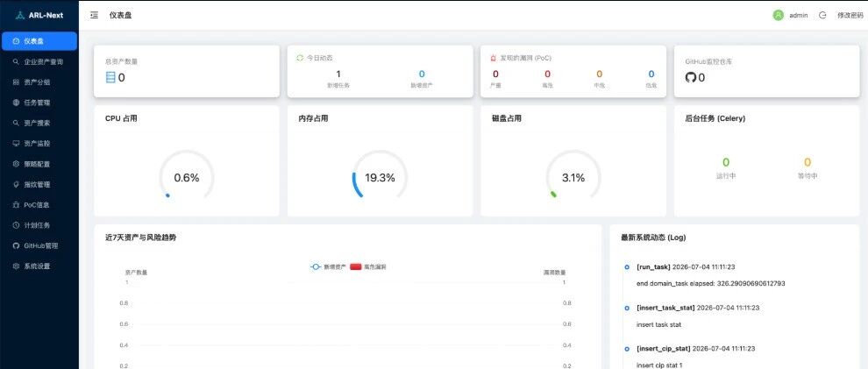Click the ARL-Next title text

coord(46,16)
